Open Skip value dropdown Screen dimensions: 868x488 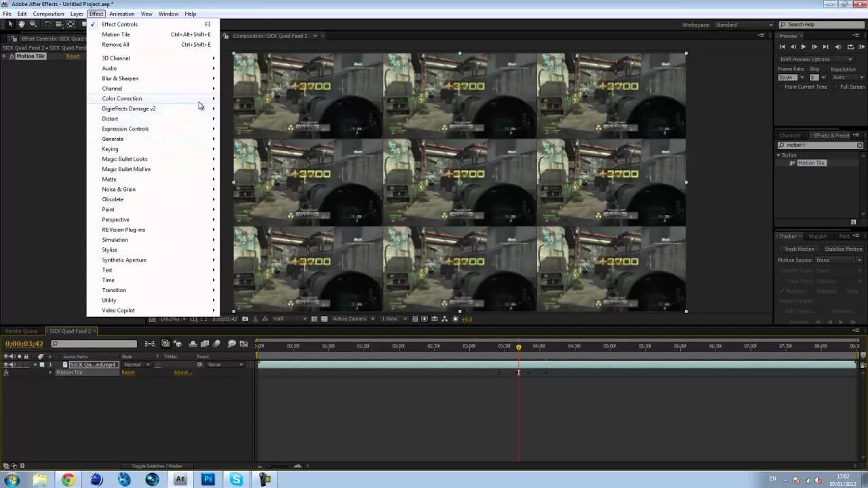pyautogui.click(x=823, y=77)
